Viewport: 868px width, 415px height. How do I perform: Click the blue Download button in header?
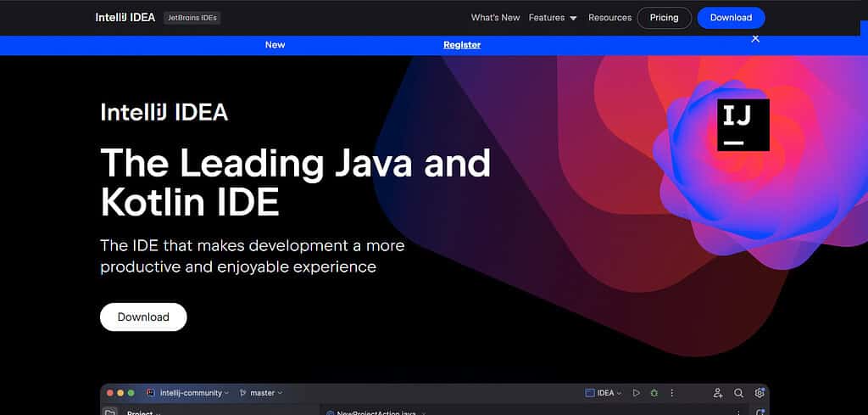point(731,18)
